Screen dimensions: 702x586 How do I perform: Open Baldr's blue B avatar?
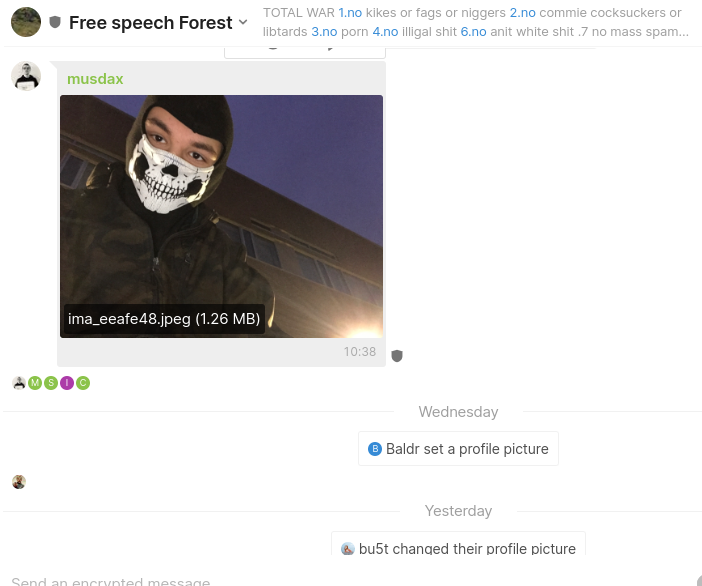pos(375,449)
